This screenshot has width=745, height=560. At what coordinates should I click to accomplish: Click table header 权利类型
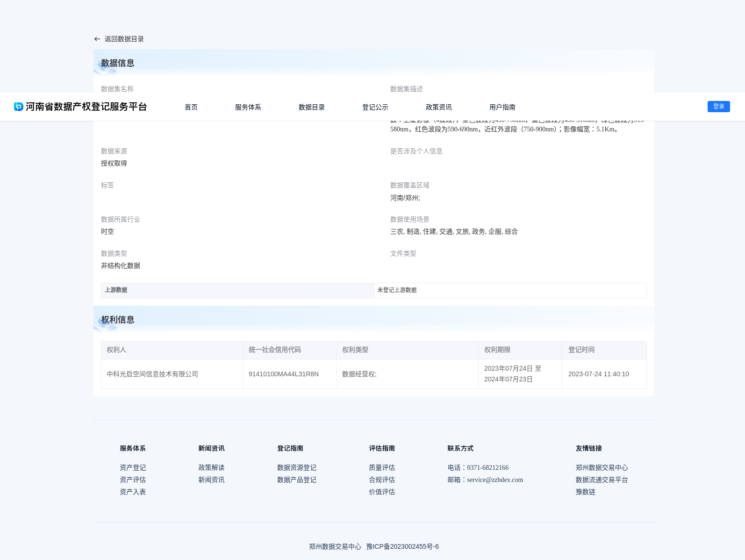(355, 350)
